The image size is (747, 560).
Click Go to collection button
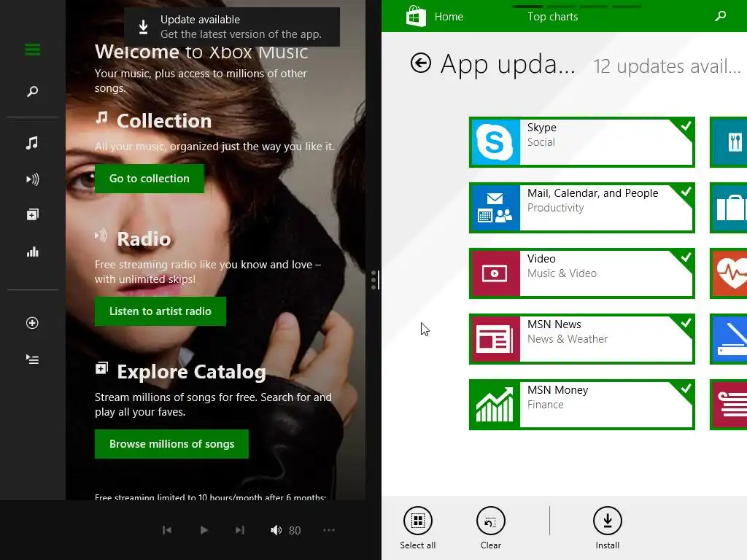pos(150,179)
